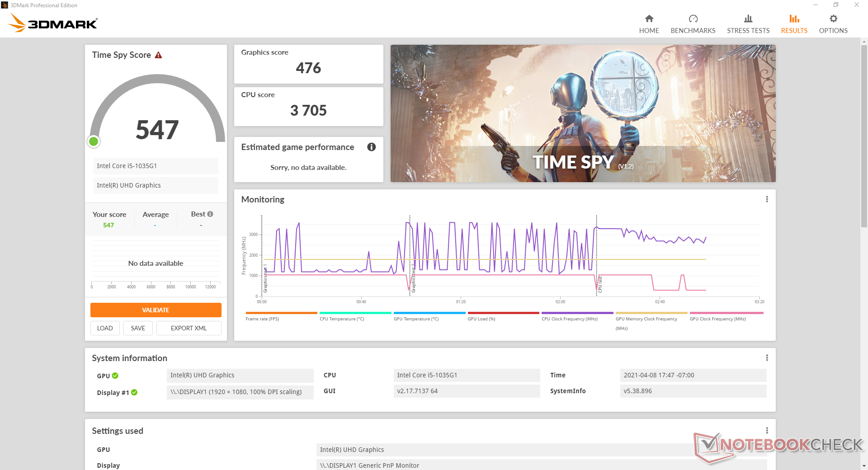Open the Settings used three-dot menu

[x=767, y=431]
